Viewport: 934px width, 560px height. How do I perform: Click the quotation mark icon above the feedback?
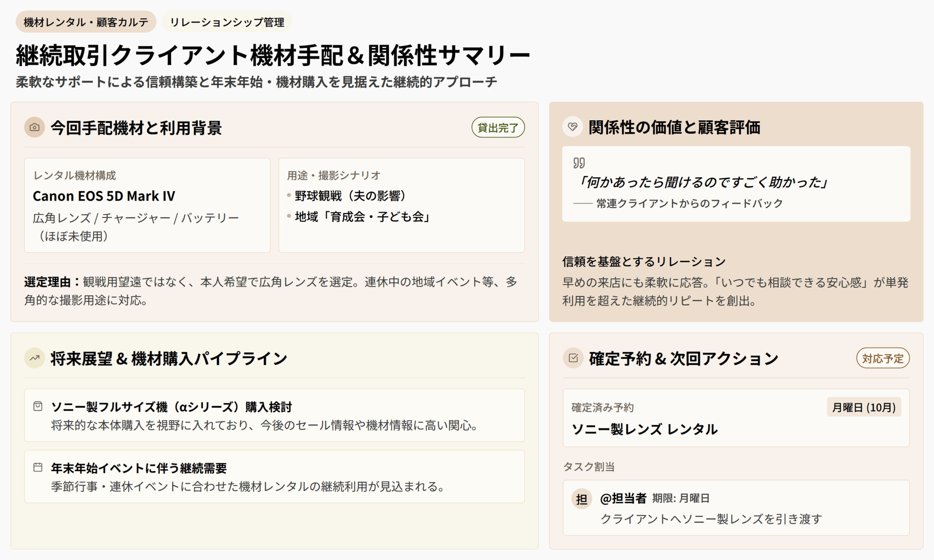pos(579,163)
